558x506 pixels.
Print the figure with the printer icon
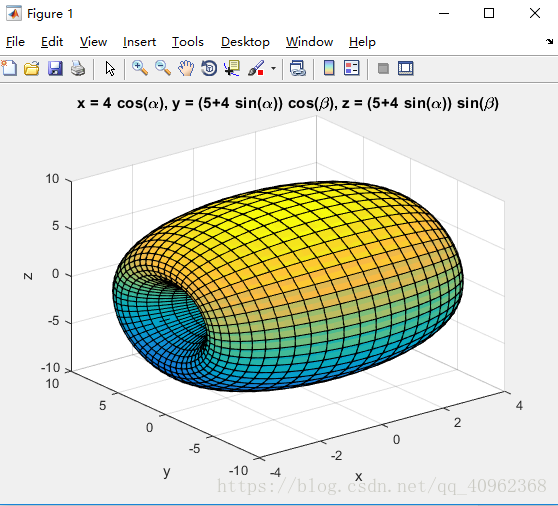pyautogui.click(x=78, y=68)
